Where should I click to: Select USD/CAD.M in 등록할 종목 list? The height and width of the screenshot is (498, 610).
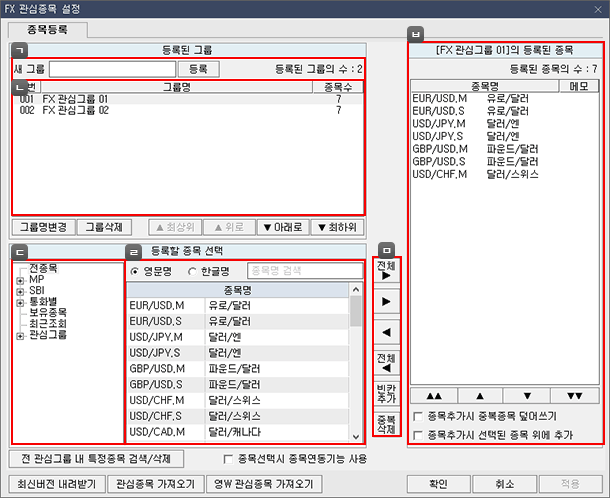pos(238,432)
